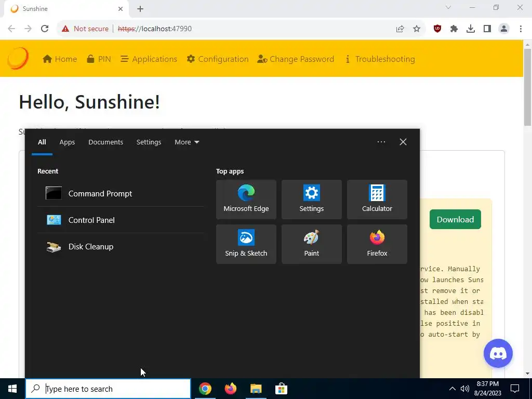Open the Chrome extensions puzzle menu
This screenshot has width=532, height=399.
pos(454,29)
